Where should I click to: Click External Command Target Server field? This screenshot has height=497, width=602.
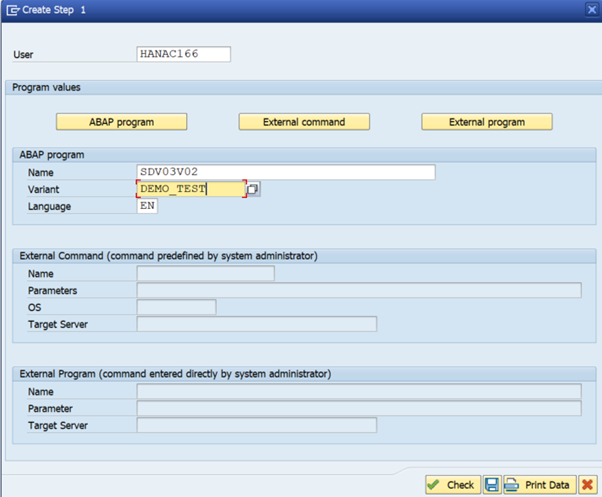click(257, 324)
